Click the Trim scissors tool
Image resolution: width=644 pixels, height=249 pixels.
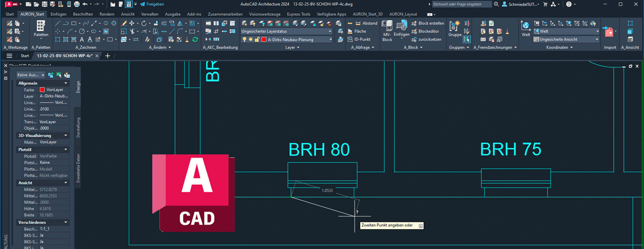(132, 31)
